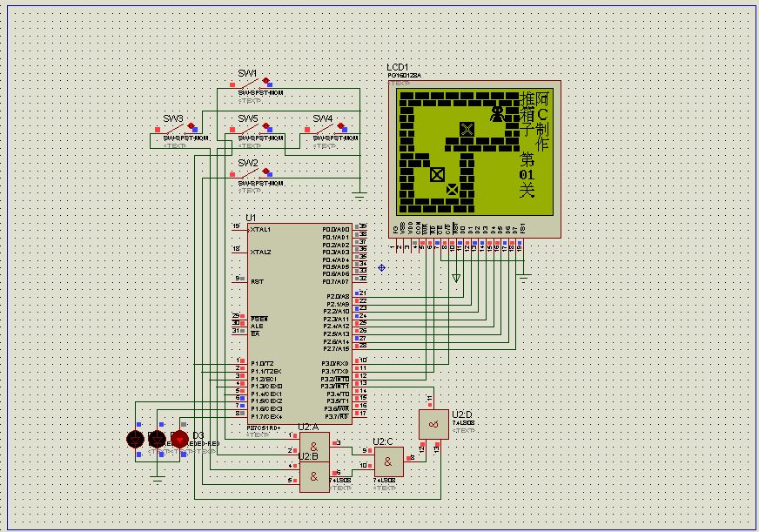Click the XTAL2 pin label on U1
The width and height of the screenshot is (759, 532).
(260, 253)
